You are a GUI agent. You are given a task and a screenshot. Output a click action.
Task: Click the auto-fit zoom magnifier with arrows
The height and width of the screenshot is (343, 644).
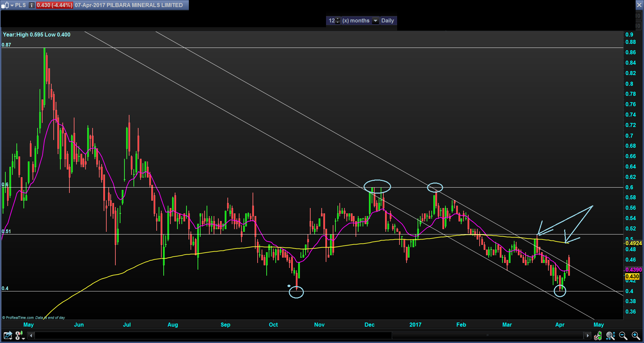[610, 335]
